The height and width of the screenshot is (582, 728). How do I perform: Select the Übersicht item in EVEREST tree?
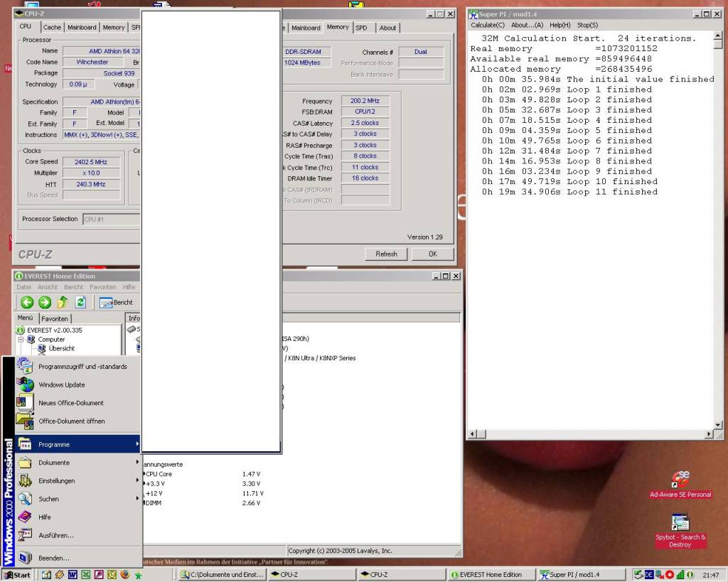61,348
